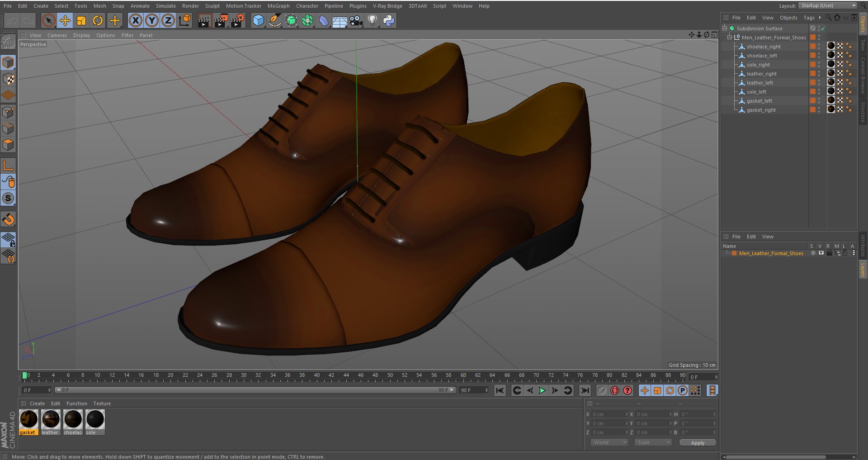Image resolution: width=868 pixels, height=460 pixels.
Task: Open the Layout dropdown
Action: pos(828,5)
